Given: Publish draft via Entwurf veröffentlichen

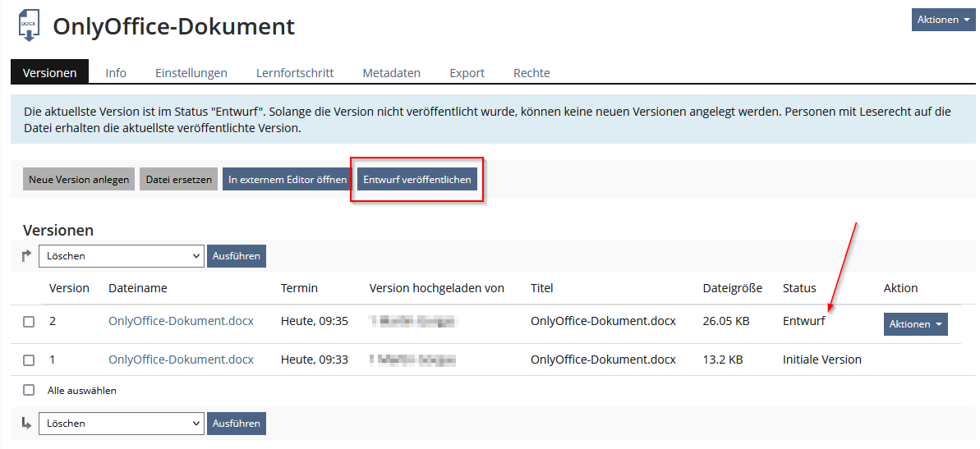Looking at the screenshot, I should pos(417,180).
